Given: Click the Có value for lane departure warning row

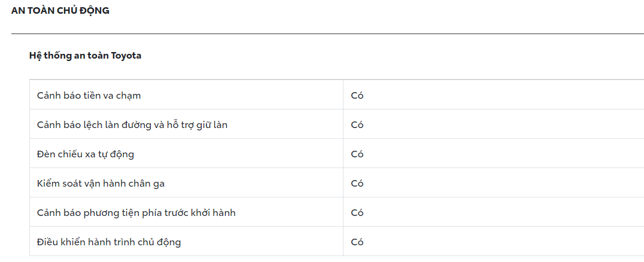Looking at the screenshot, I should (x=357, y=125).
